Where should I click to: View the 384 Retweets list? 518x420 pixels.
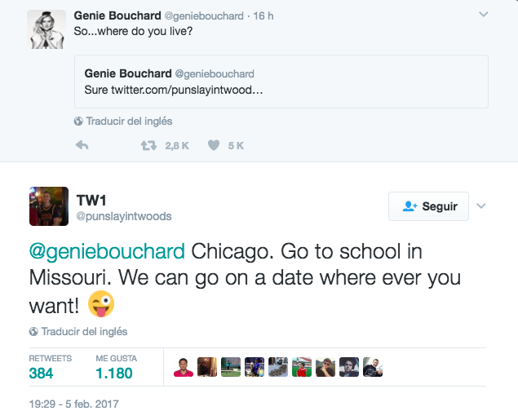coord(41,373)
